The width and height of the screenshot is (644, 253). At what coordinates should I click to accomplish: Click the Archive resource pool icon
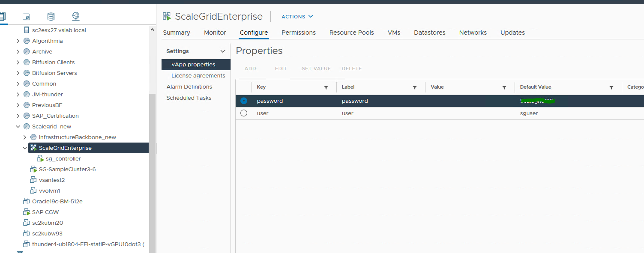(27, 52)
